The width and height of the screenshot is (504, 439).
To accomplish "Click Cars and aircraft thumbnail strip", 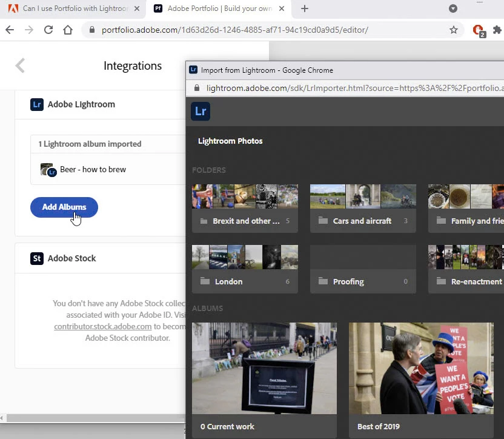I will click(x=363, y=196).
